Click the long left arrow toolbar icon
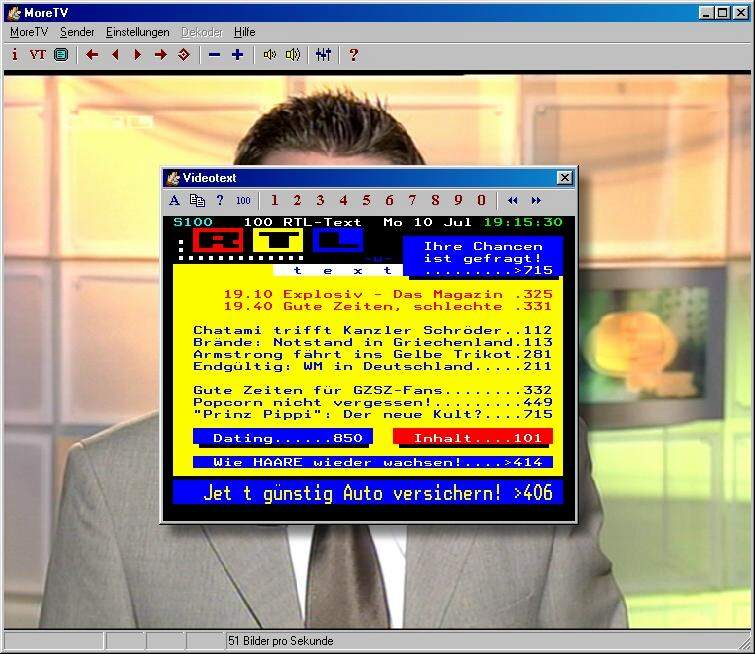The image size is (755, 654). coord(92,55)
